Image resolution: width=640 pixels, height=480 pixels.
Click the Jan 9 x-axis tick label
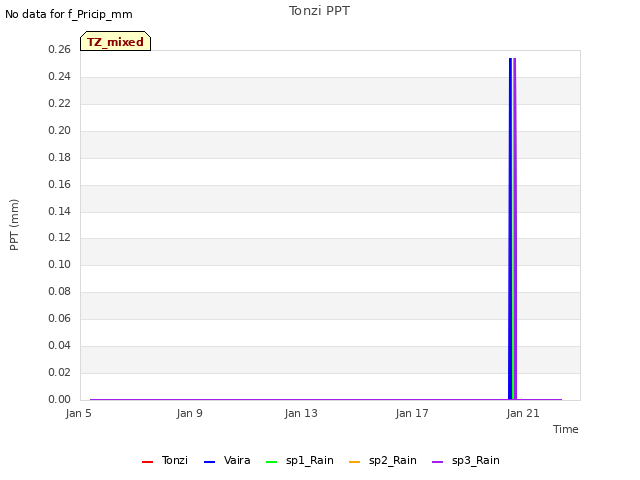pos(189,413)
